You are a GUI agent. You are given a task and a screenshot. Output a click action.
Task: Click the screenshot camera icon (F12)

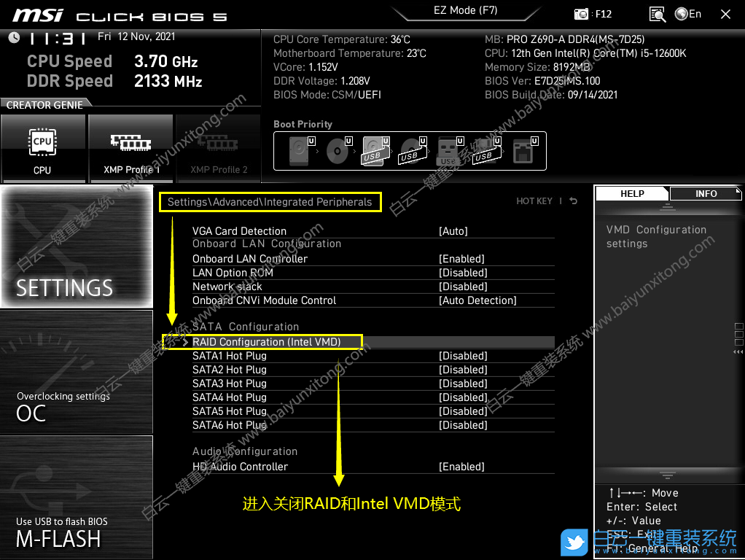(x=583, y=14)
